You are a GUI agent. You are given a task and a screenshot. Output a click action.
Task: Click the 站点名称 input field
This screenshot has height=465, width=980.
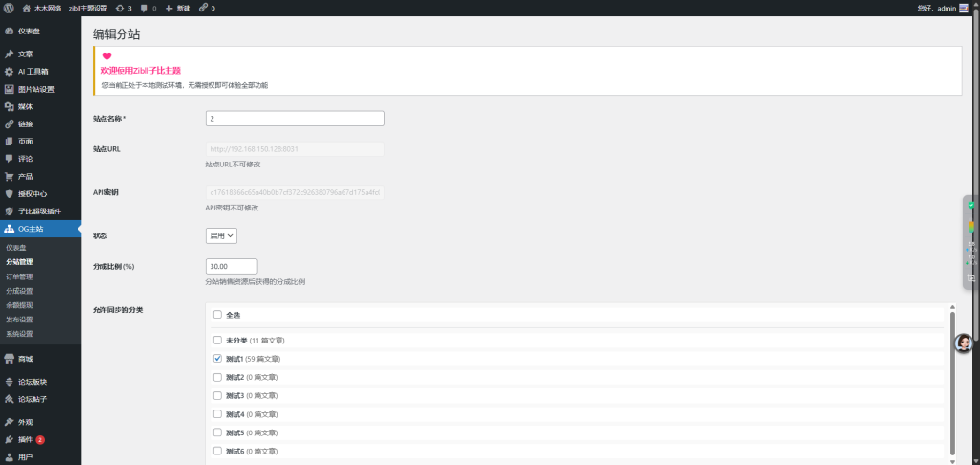(295, 118)
